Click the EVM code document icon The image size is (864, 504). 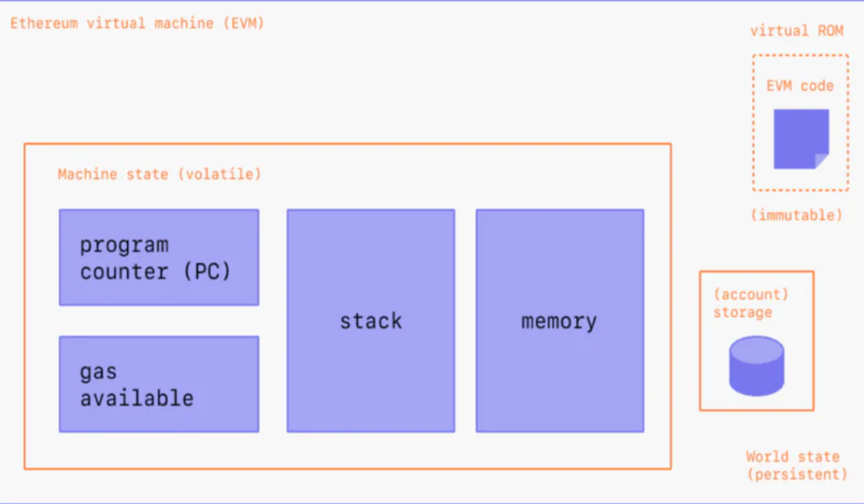[801, 139]
